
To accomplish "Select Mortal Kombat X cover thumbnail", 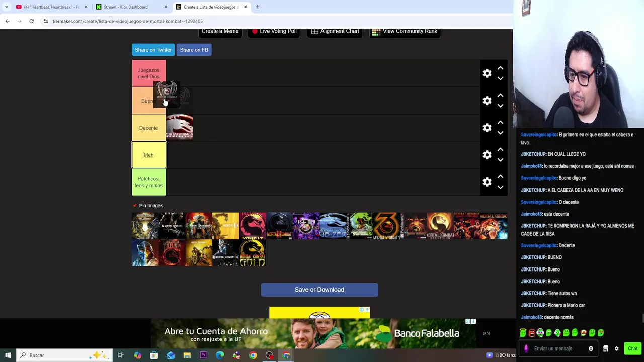I will pyautogui.click(x=172, y=226).
